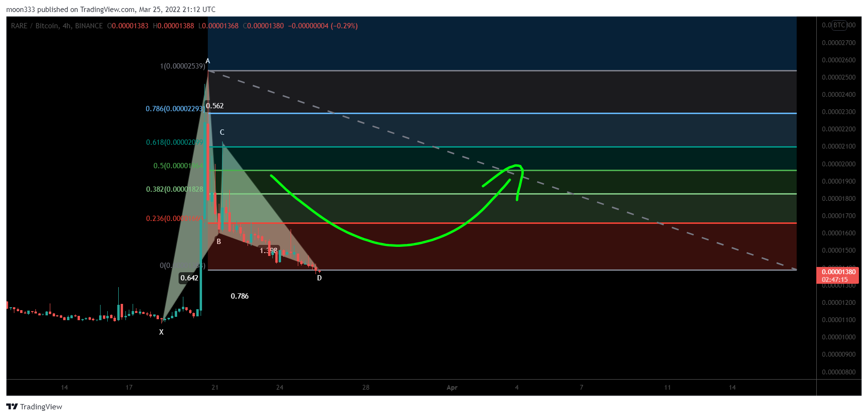Click the current price label 0.00001380

coord(838,272)
